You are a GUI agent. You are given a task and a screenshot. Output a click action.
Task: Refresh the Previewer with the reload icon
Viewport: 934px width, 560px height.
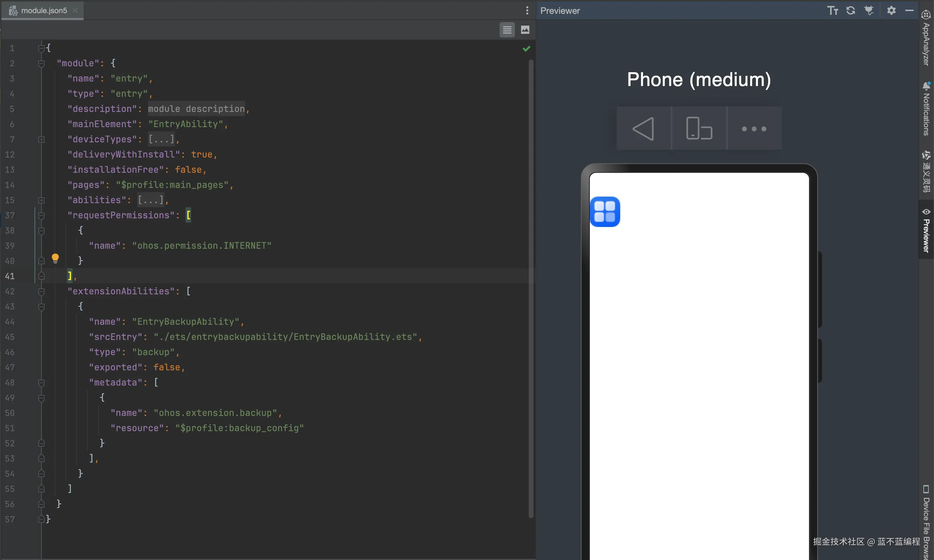click(851, 11)
